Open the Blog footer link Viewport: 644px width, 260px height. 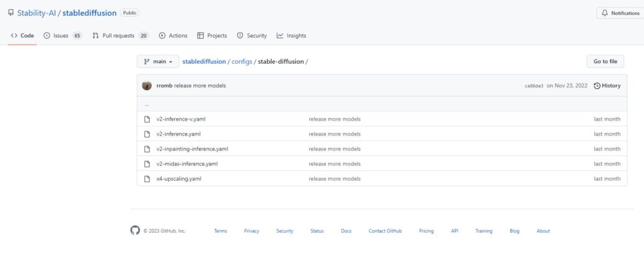(514, 231)
